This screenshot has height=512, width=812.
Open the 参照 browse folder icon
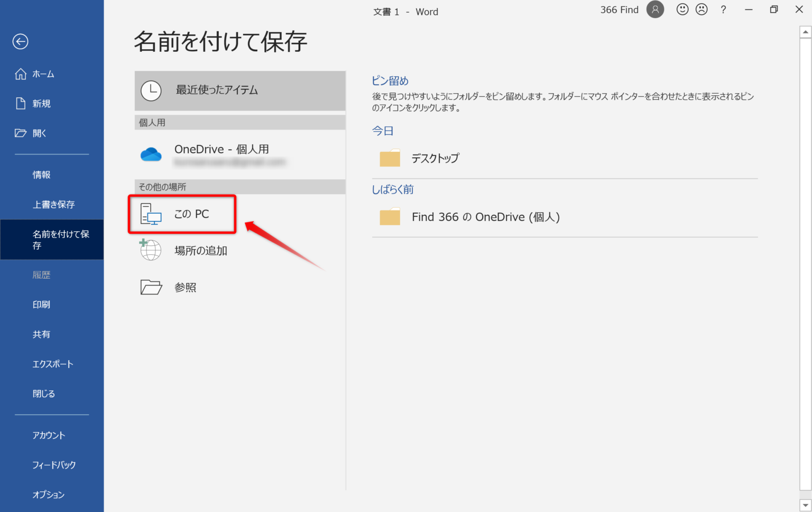pyautogui.click(x=151, y=287)
